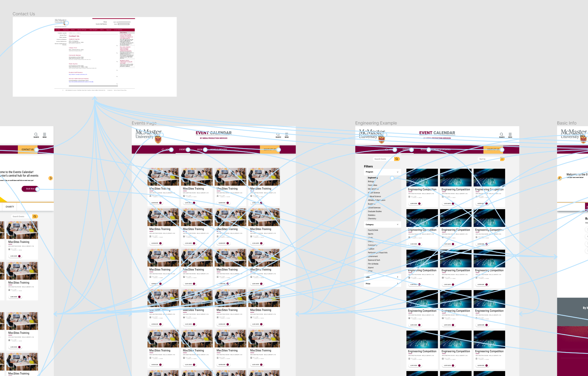This screenshot has height=376, width=588.
Task: Select the welcome to the Events Calendar text in the leftmost frame
Action: tap(19, 174)
